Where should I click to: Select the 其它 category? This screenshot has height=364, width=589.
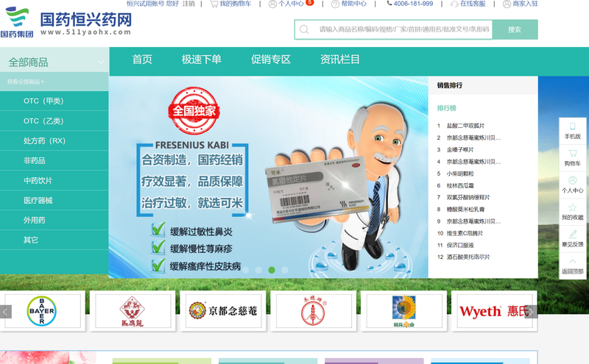coord(54,240)
